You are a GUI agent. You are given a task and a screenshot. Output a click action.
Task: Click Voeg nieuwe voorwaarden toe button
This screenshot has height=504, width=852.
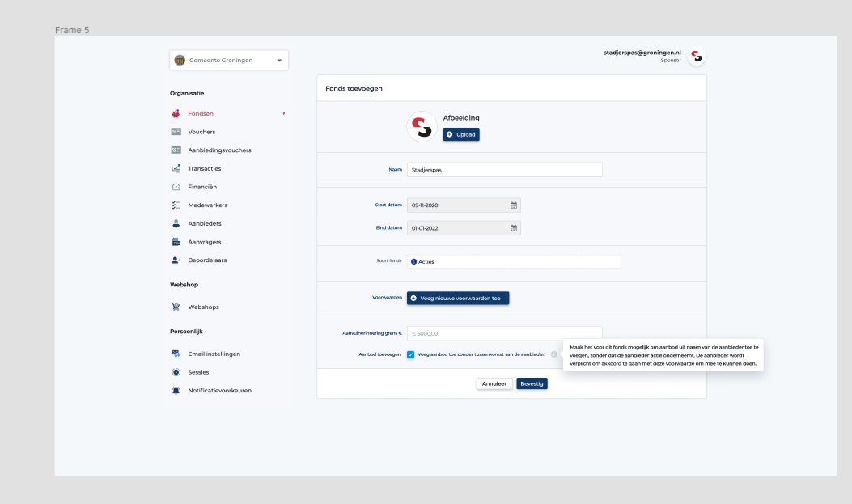pyautogui.click(x=458, y=299)
